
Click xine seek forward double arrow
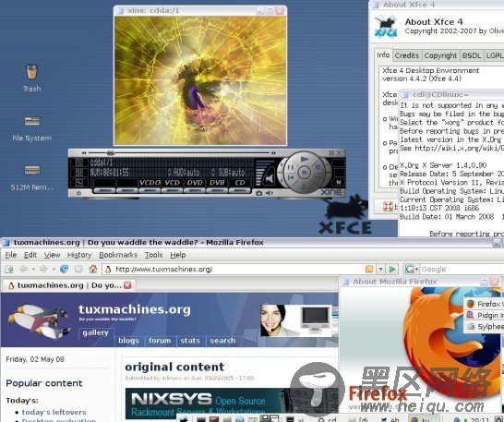tap(273, 152)
